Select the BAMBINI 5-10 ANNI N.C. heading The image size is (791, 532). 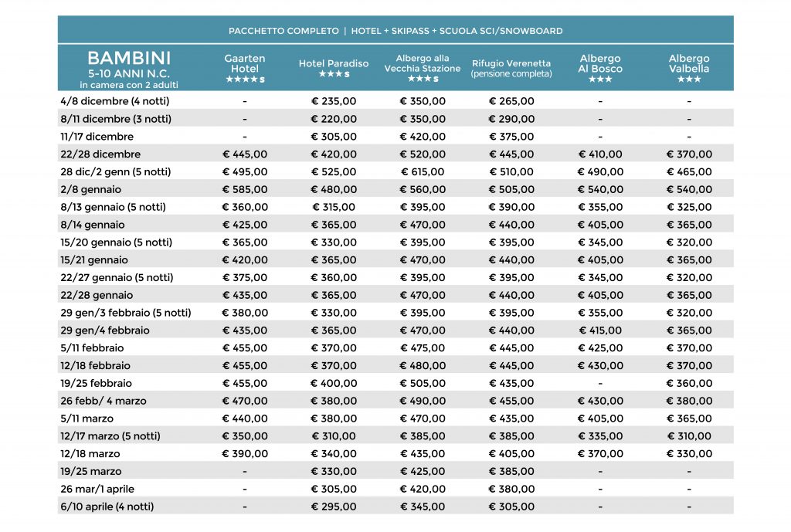[129, 65]
